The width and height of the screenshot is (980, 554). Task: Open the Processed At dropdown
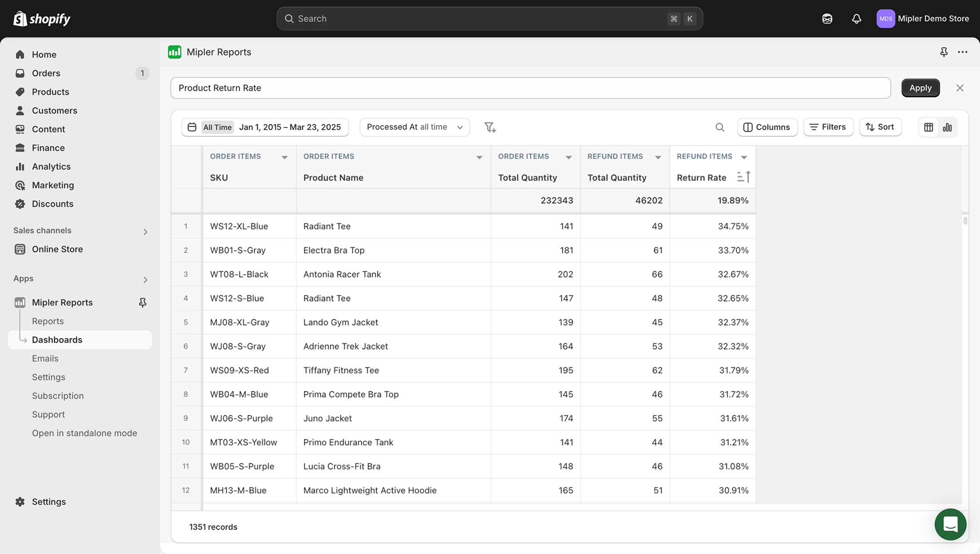pos(414,127)
